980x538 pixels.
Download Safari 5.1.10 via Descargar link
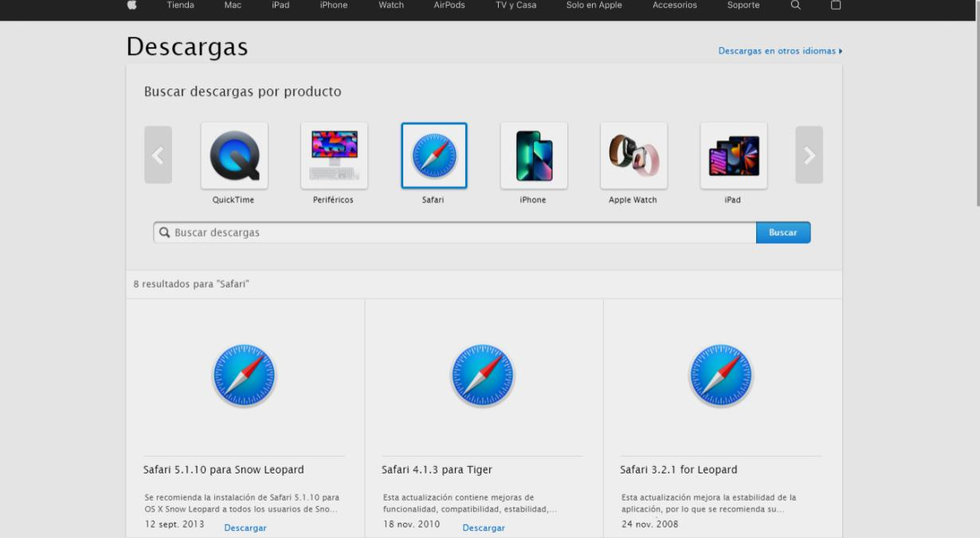[245, 528]
